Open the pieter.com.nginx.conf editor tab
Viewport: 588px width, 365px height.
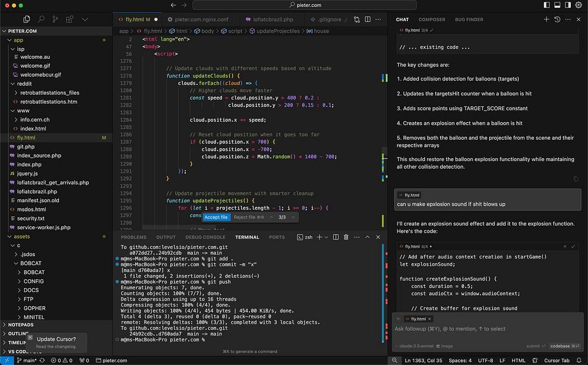pos(198,19)
